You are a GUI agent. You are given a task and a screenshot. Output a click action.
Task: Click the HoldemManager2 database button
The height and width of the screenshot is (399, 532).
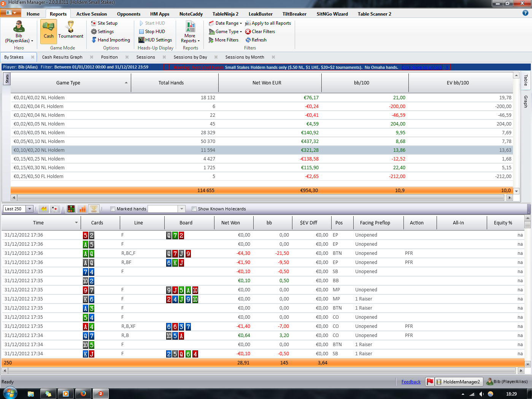(x=458, y=382)
